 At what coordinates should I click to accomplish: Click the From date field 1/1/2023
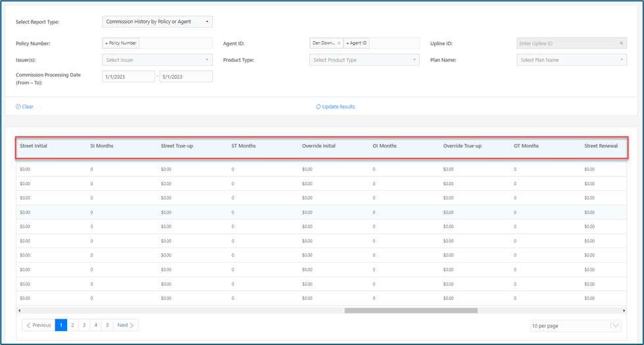pyautogui.click(x=128, y=76)
